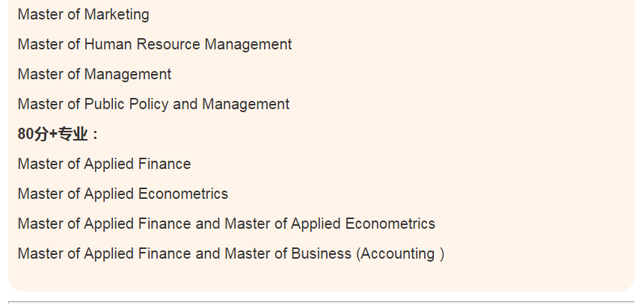Click the words Public Policy

[x=126, y=105]
